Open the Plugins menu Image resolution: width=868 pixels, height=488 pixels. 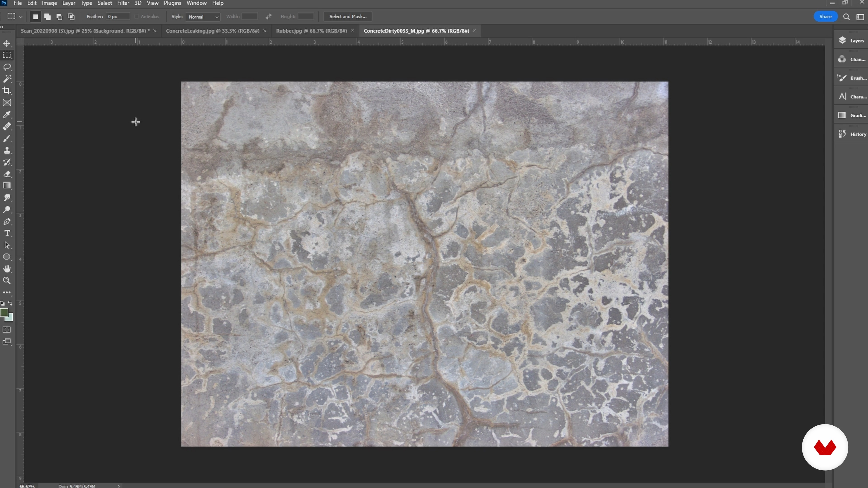point(172,3)
